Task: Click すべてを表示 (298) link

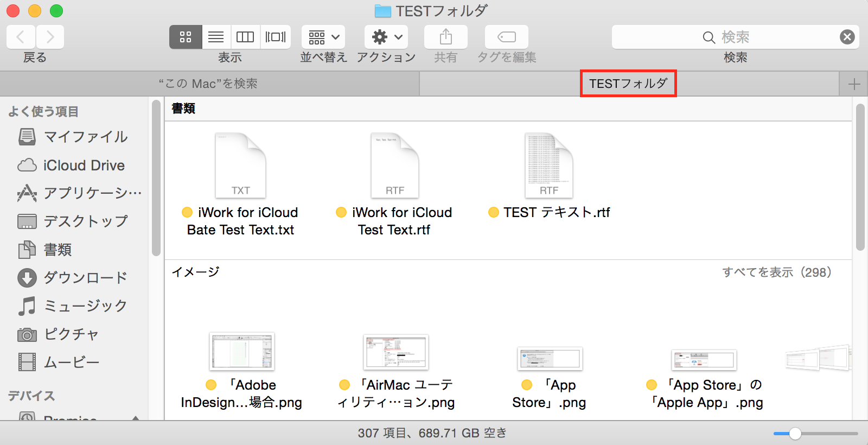Action: coord(776,272)
